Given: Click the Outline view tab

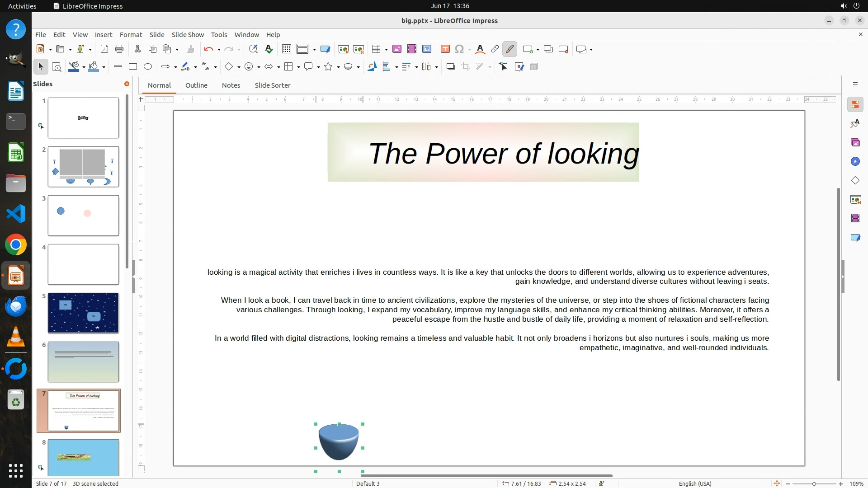Looking at the screenshot, I should [196, 85].
